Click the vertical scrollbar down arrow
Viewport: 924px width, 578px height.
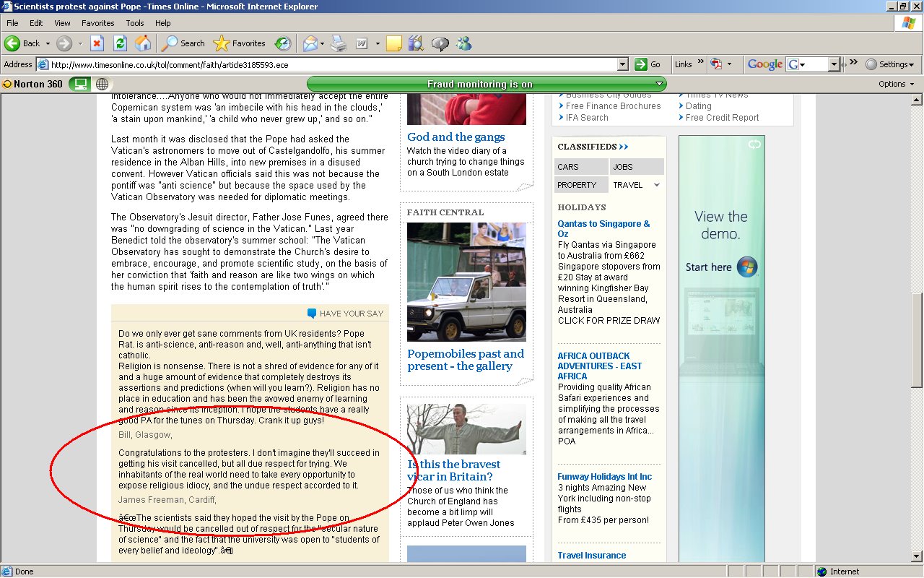click(918, 556)
